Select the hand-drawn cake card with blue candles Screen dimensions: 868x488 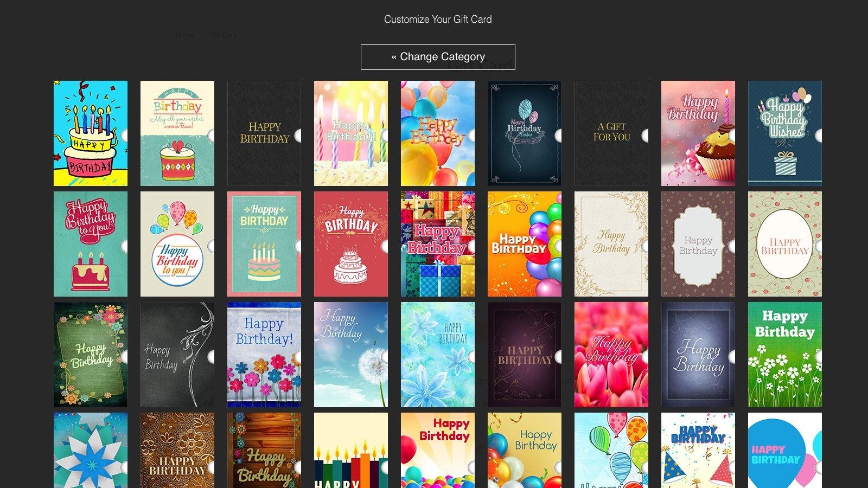(x=90, y=133)
